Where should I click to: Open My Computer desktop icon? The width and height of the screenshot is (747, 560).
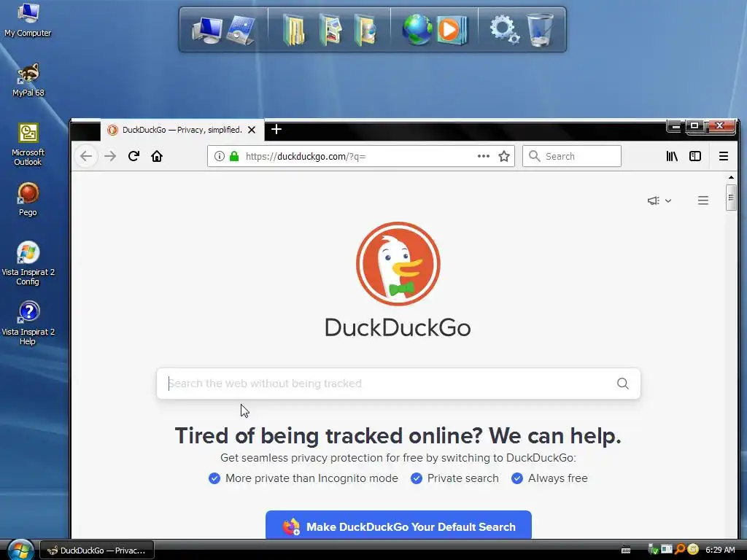click(28, 19)
